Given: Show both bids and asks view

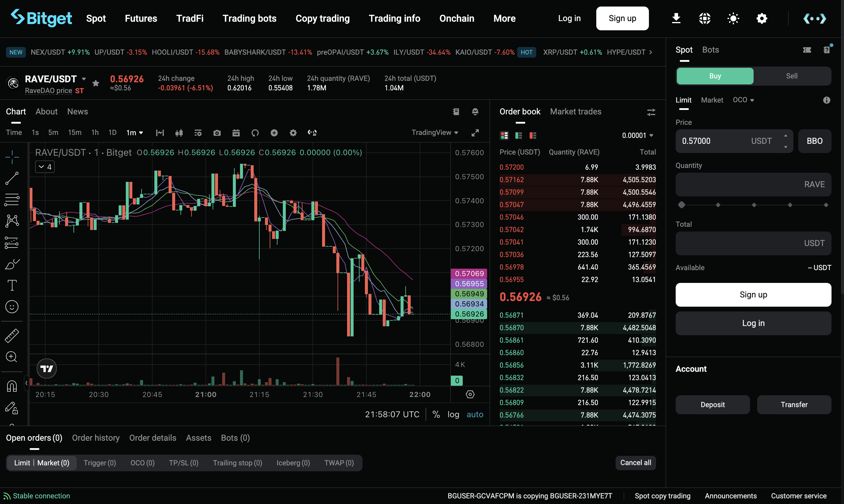Looking at the screenshot, I should point(504,136).
